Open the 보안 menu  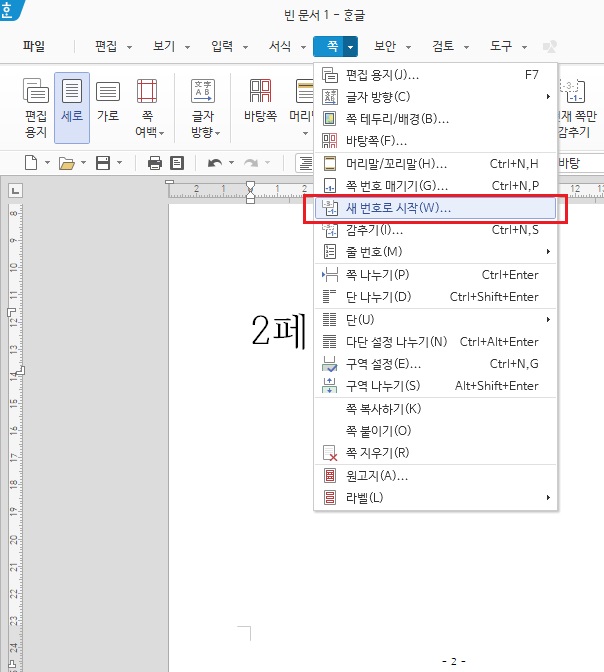click(x=385, y=46)
